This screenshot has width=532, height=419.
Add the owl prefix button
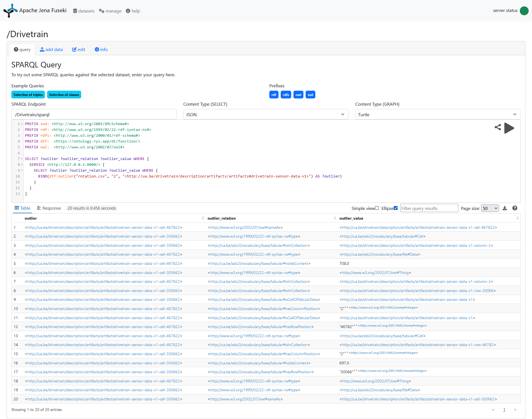click(298, 95)
